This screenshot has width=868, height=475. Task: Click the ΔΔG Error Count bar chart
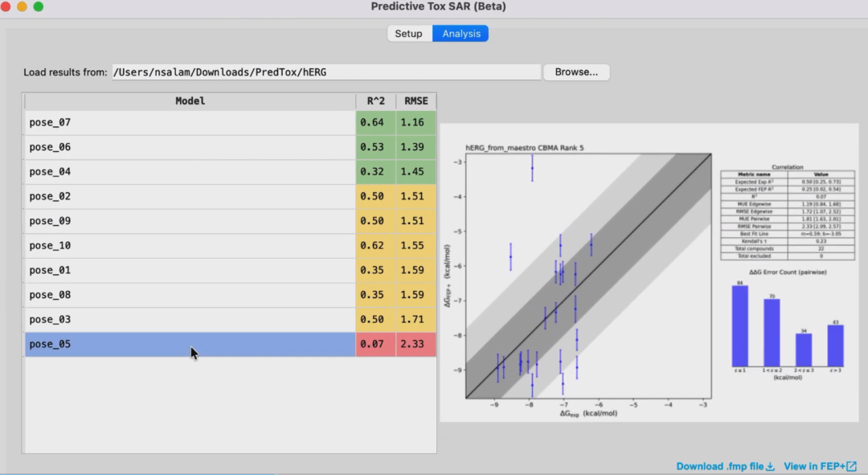(788, 325)
